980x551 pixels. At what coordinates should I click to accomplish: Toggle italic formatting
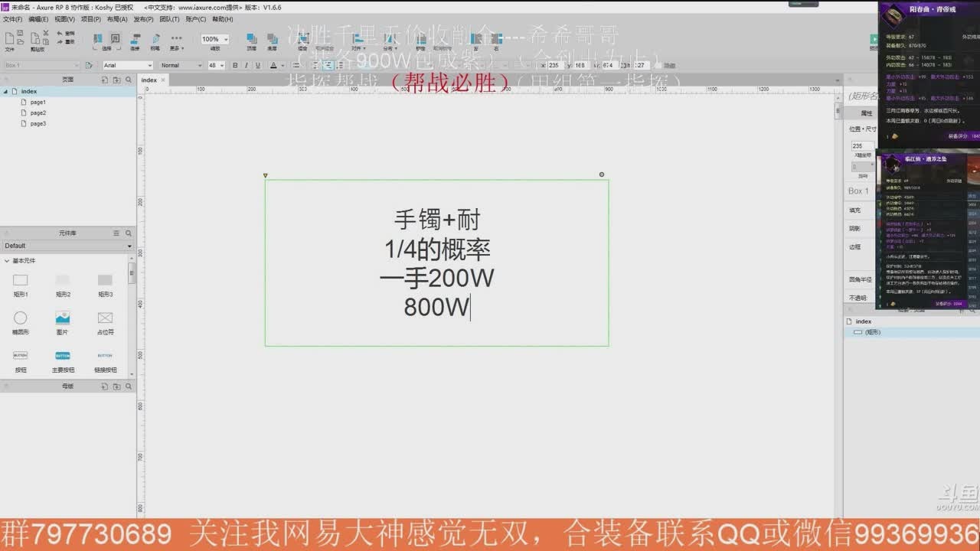247,65
